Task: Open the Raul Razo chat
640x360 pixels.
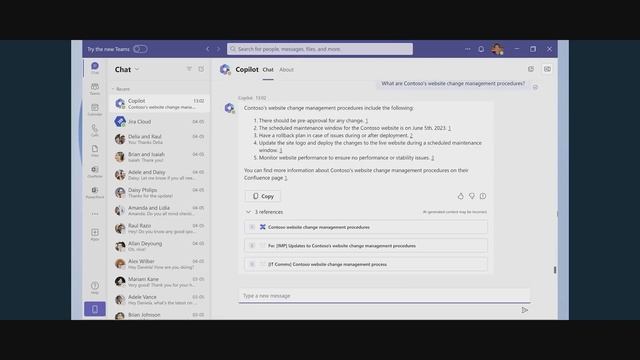Action: click(x=160, y=228)
